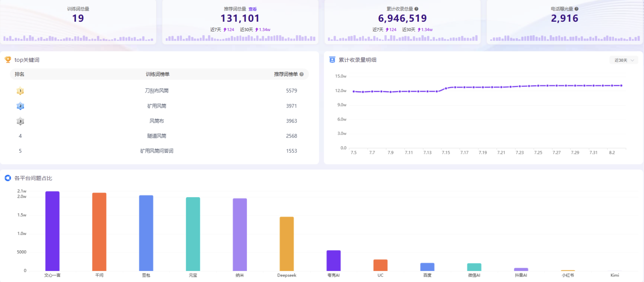The image size is (644, 282).
Task: Click the 累计收录总量 value 6,946,519
Action: tap(402, 18)
